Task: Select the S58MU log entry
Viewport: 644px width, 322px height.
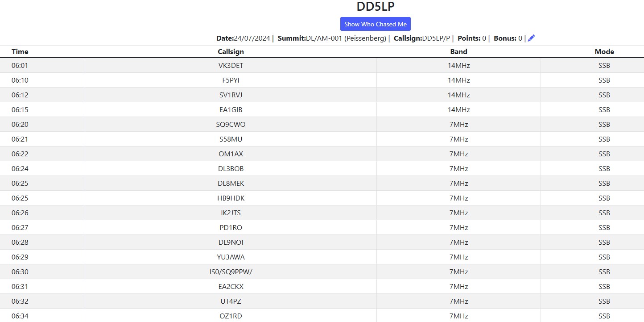Action: pyautogui.click(x=231, y=139)
